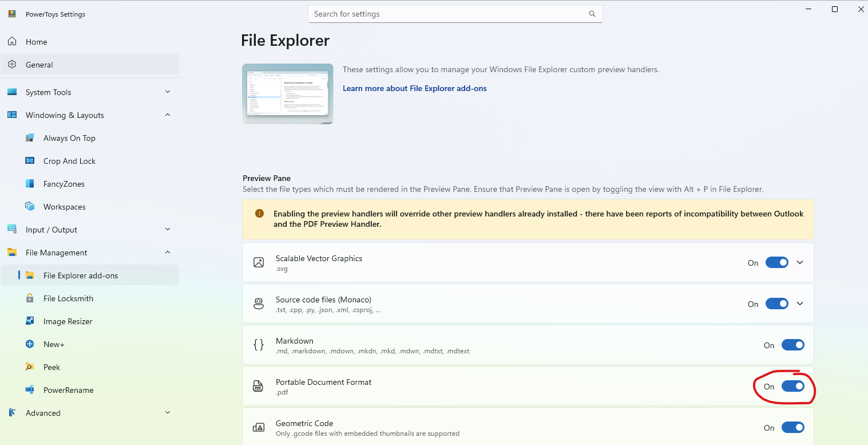Click the Peek magnifier icon
The width and height of the screenshot is (868, 445).
coord(30,367)
